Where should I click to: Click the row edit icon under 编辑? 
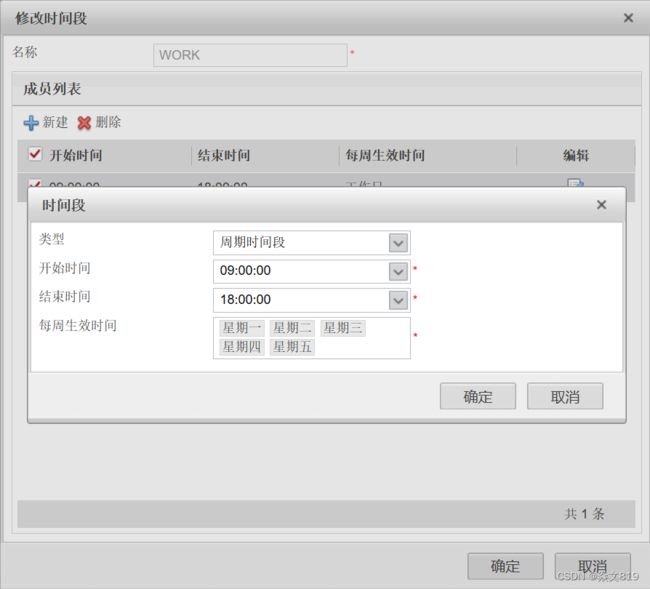[x=576, y=183]
